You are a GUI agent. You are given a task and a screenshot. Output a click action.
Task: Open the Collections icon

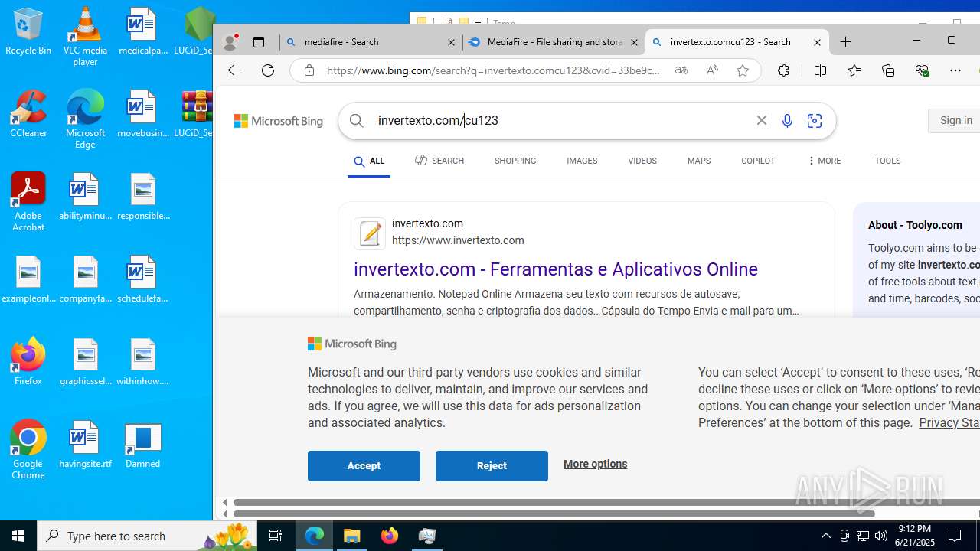tap(888, 70)
